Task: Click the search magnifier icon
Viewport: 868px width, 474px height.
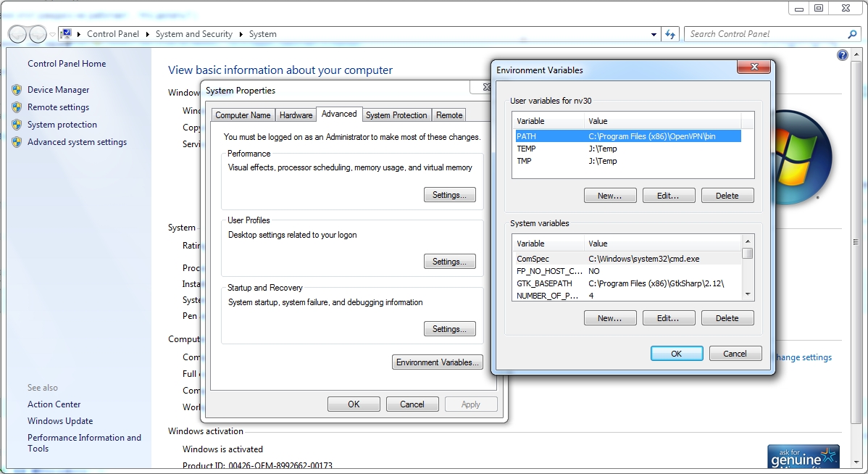Action: [x=852, y=34]
